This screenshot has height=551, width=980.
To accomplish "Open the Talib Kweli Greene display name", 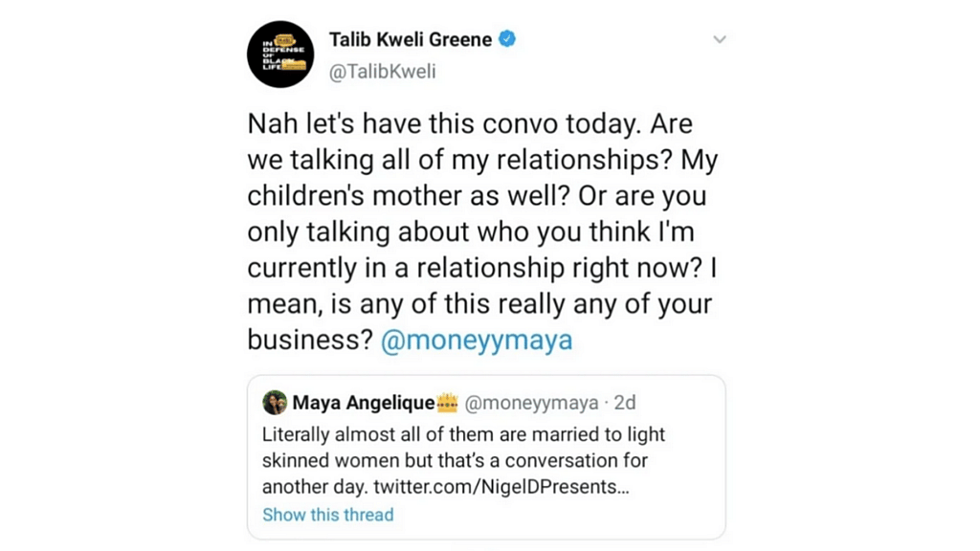I will tap(411, 40).
